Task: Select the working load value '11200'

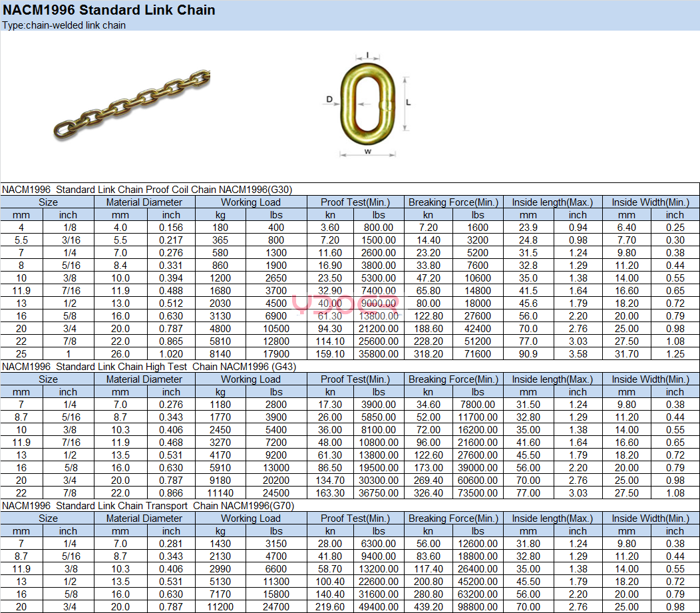Action: point(220,607)
